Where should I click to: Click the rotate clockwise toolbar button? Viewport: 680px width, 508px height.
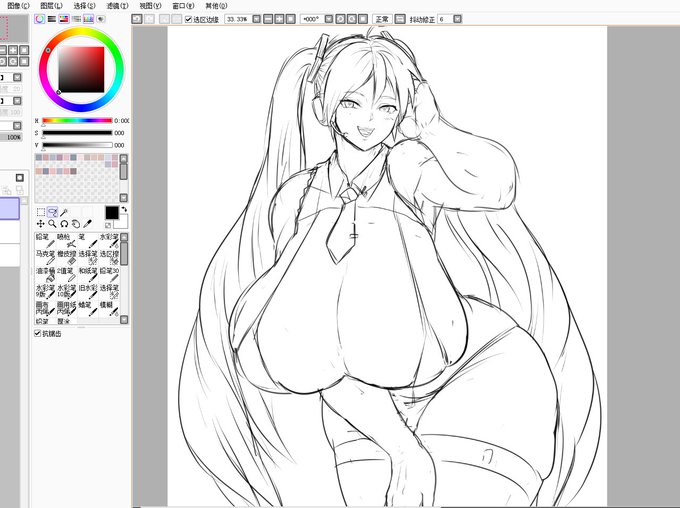tap(352, 19)
